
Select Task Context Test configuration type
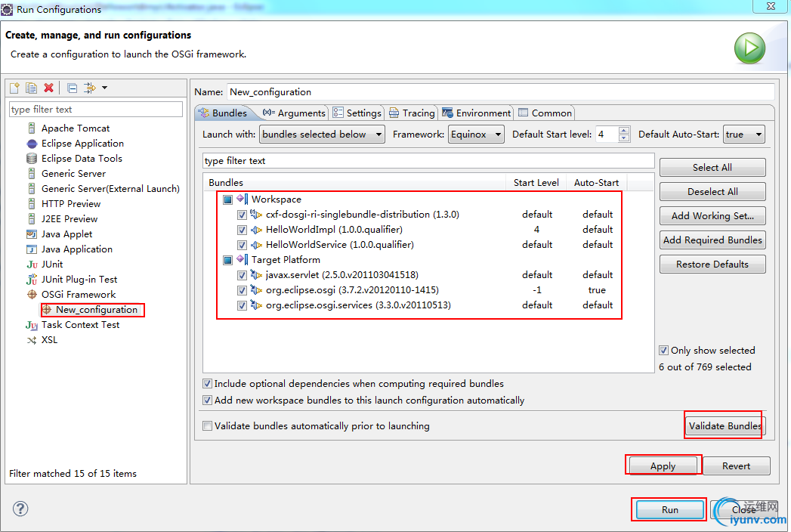(x=80, y=325)
